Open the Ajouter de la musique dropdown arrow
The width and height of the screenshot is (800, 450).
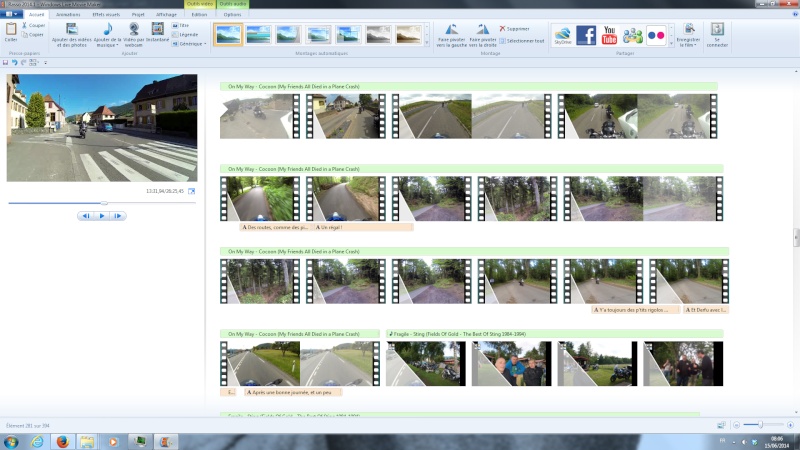tap(117, 45)
